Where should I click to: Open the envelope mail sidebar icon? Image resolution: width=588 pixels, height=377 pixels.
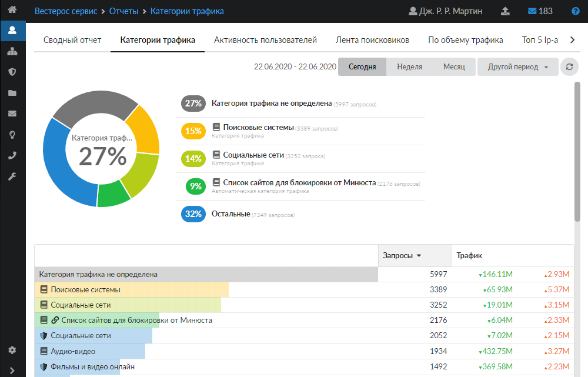pos(12,114)
